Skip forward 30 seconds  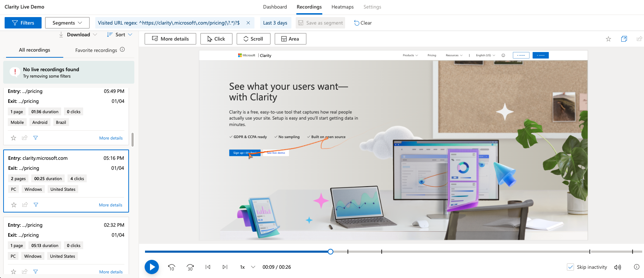click(x=190, y=267)
